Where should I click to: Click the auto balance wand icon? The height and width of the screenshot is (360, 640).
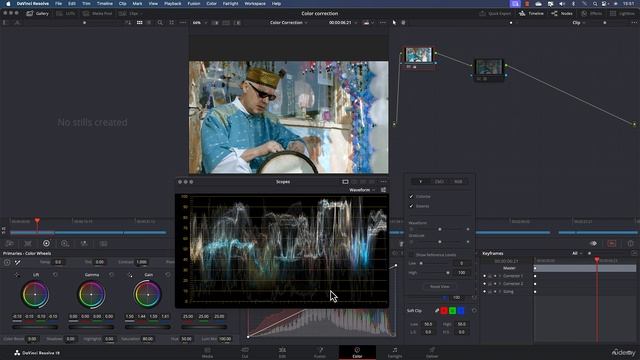pyautogui.click(x=18, y=262)
